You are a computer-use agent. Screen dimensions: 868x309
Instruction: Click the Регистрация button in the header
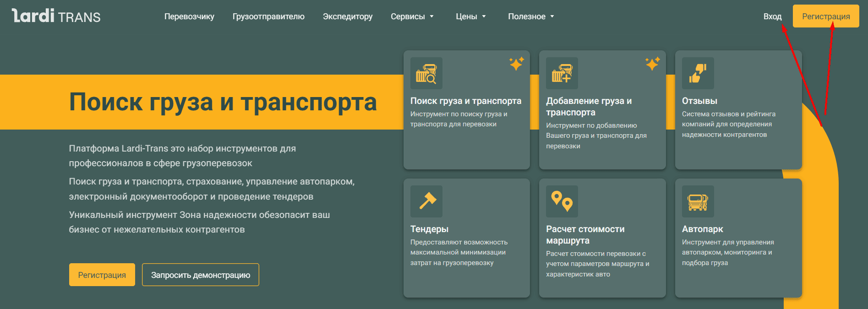(x=826, y=16)
